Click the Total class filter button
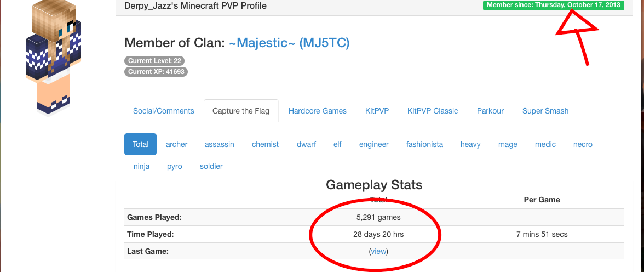 (140, 144)
